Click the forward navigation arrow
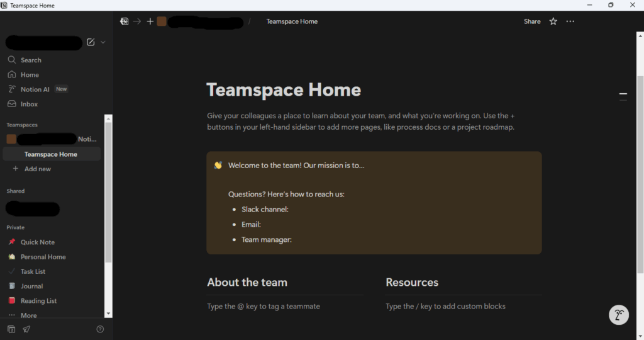The width and height of the screenshot is (644, 340). [x=137, y=21]
